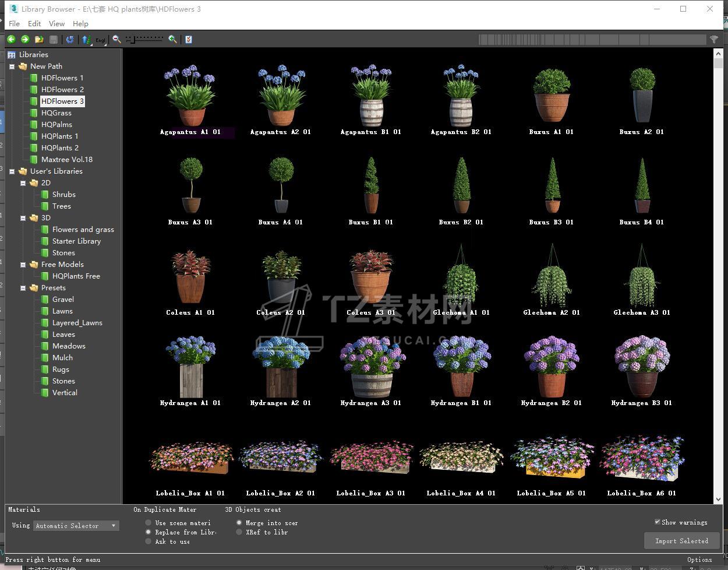Screen dimensions: 728x570
Task: Click the zoom out magnifier icon
Action: pos(116,39)
